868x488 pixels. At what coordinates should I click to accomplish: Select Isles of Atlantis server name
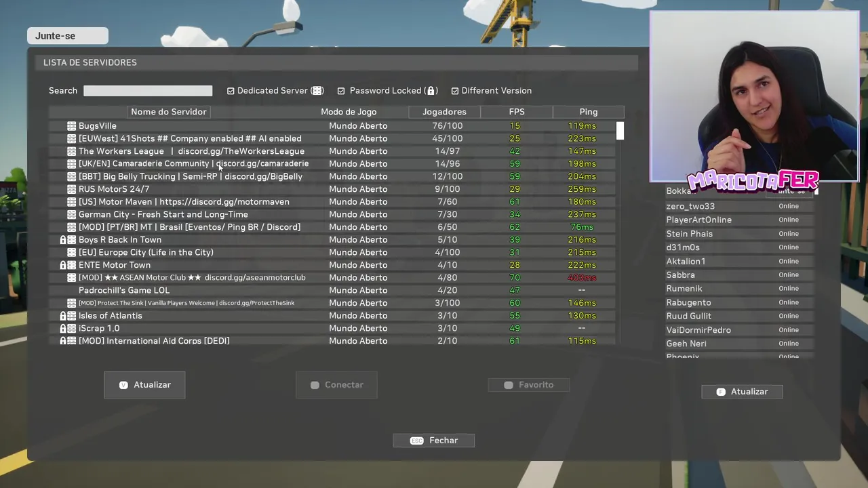(x=111, y=316)
